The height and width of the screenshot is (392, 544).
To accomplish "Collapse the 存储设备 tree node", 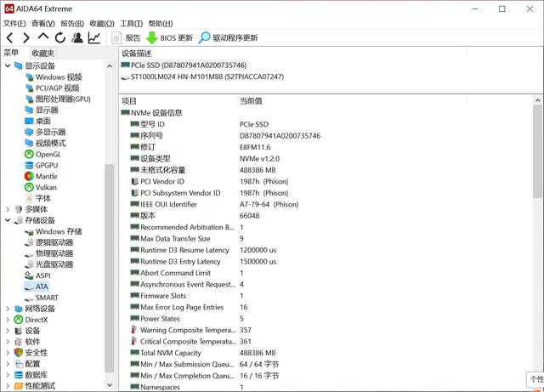I will tap(8, 220).
